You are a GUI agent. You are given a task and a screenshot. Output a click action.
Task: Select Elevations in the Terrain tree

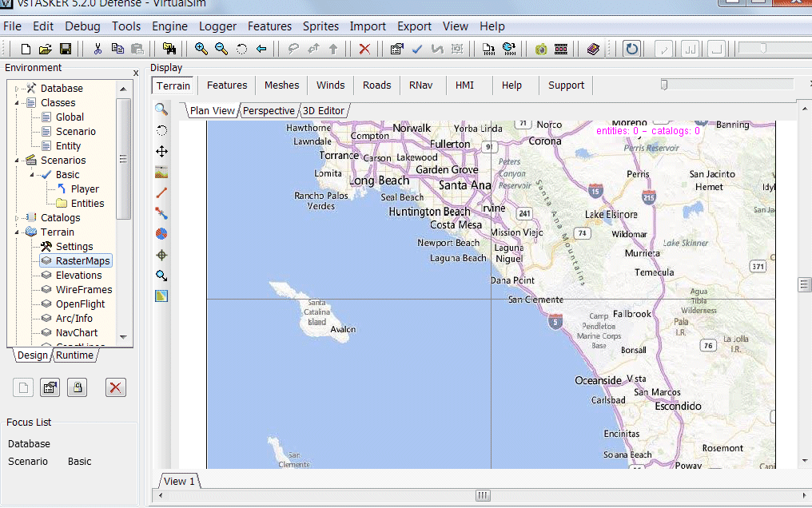click(78, 276)
